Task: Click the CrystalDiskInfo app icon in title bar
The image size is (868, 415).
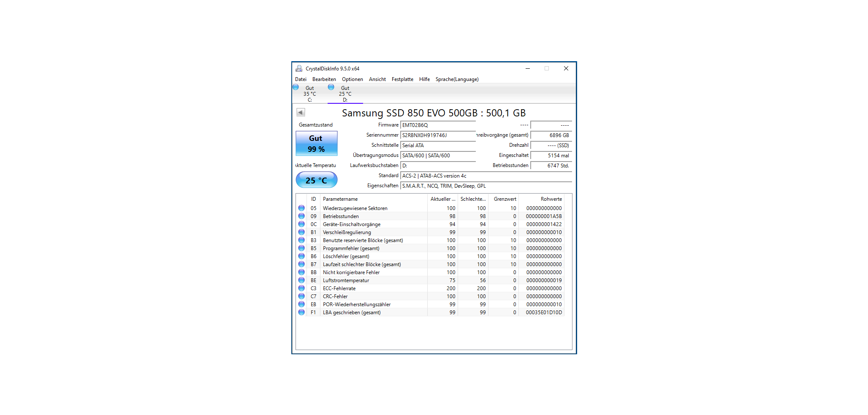Action: (x=299, y=68)
